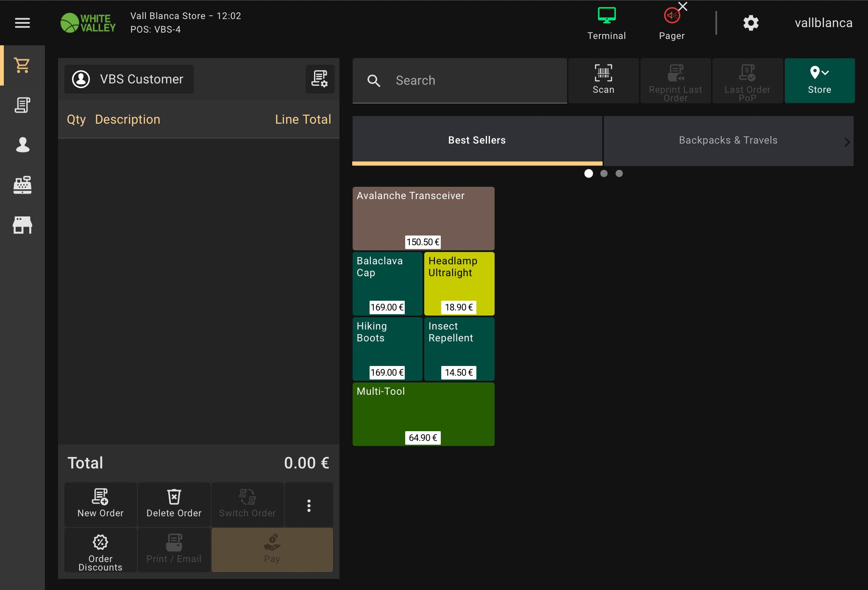Open the customers sidebar icon
The width and height of the screenshot is (868, 590).
22,145
